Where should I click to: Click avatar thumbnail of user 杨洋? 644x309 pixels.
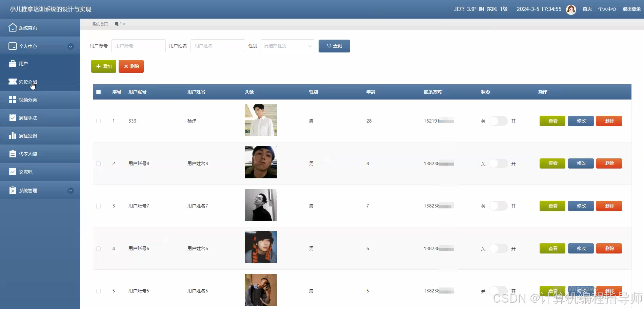(261, 120)
